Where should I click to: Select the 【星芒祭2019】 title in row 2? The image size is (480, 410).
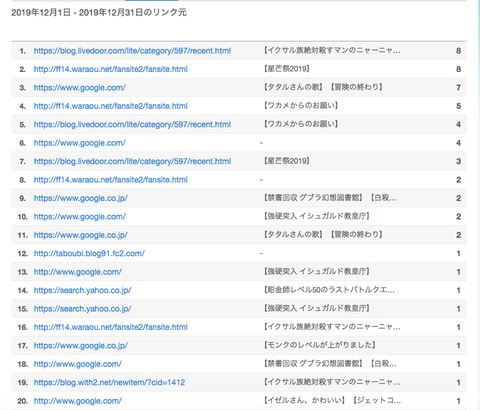(287, 69)
